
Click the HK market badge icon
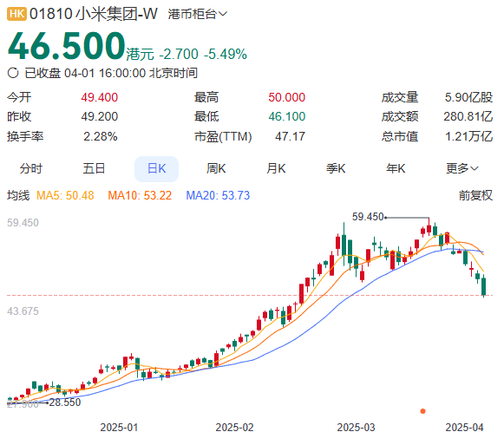tap(16, 14)
